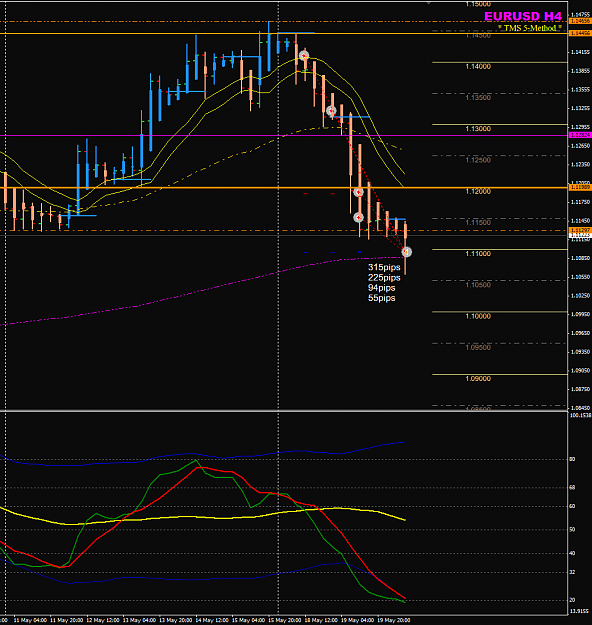Click the 80 level on indicator scale
592x625 pixels.
coord(572,459)
